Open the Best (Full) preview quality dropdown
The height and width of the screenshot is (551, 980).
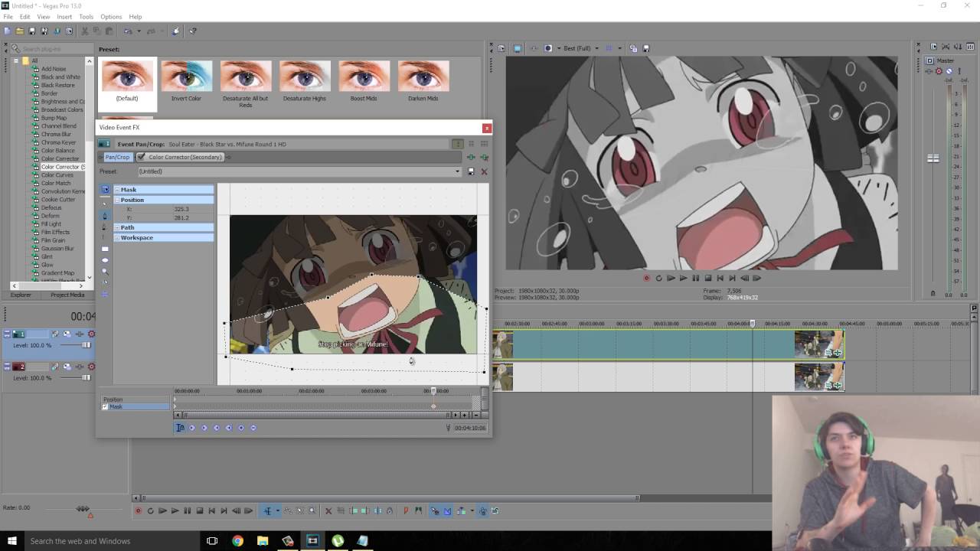(597, 48)
